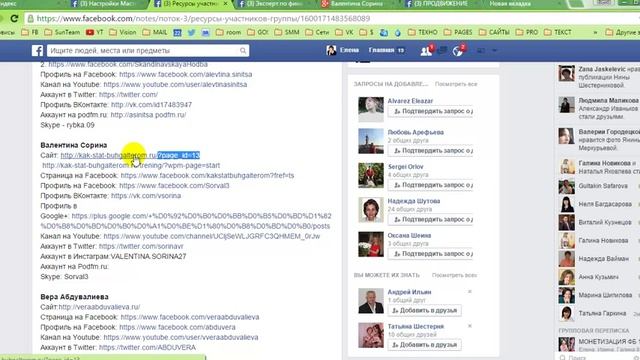Open the MAIL bookmarks folder
Viewport: 640px width, 360px height.
[x=155, y=32]
